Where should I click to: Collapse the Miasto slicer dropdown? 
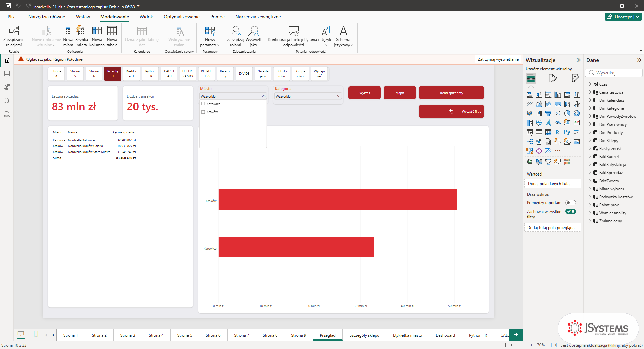(x=264, y=96)
